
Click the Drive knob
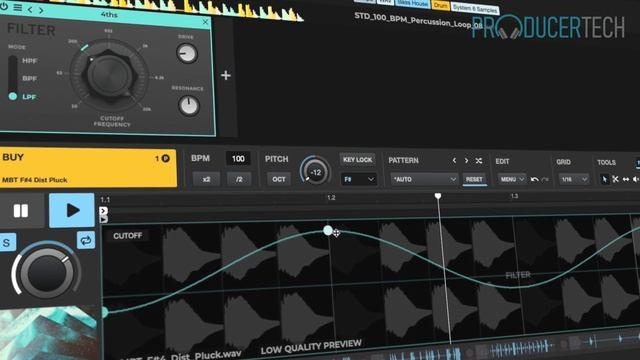[187, 53]
